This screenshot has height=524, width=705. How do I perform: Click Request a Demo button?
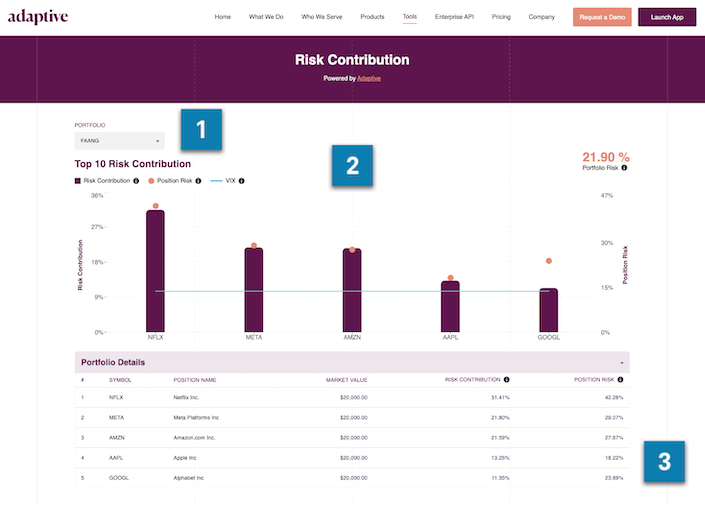602,17
